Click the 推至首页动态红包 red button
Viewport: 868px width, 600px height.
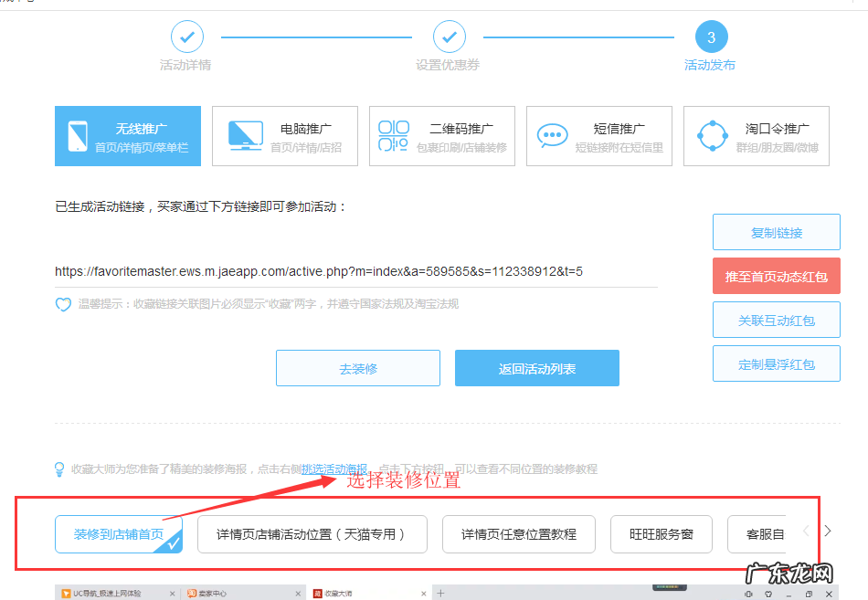pos(776,276)
